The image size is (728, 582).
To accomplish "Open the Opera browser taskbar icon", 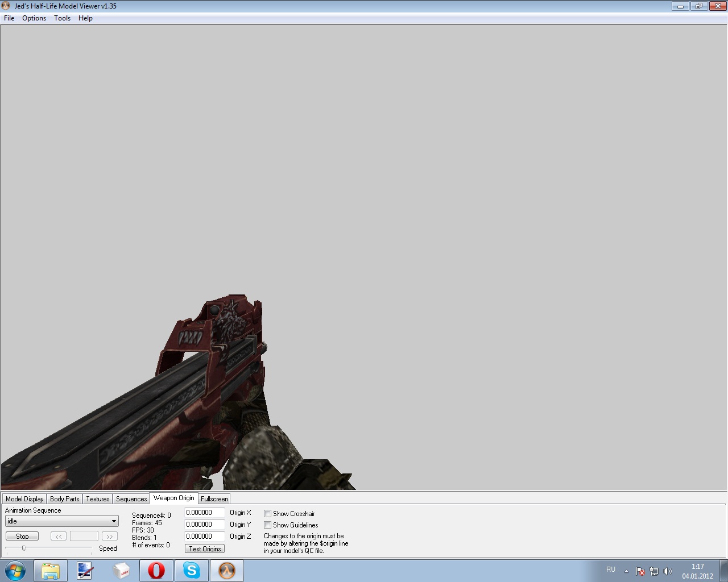I will point(156,571).
